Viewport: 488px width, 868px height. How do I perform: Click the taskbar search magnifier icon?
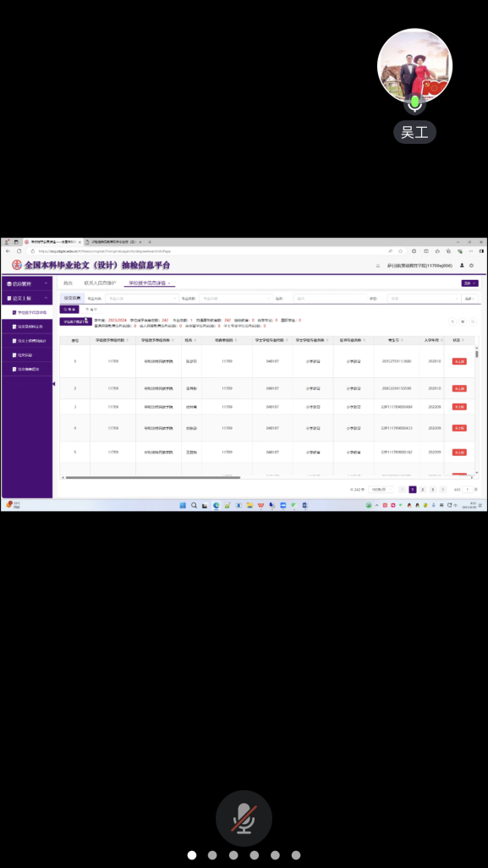point(195,505)
